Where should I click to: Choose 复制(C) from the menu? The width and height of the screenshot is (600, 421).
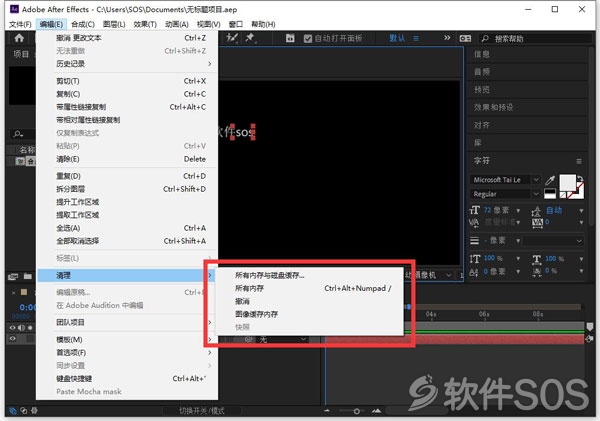[x=127, y=94]
